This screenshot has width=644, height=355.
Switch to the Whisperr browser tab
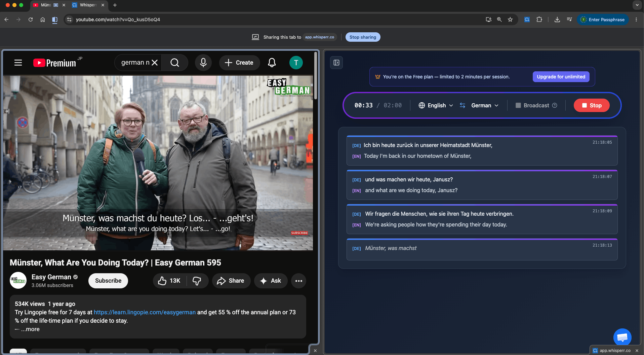point(88,5)
